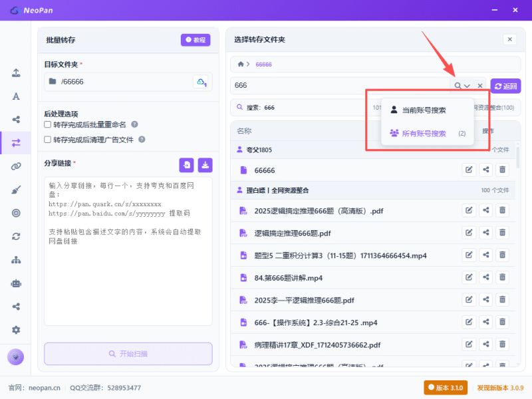
Task: Rename the 84.第666题讲解.mp4 file with edit icon
Action: click(x=469, y=278)
